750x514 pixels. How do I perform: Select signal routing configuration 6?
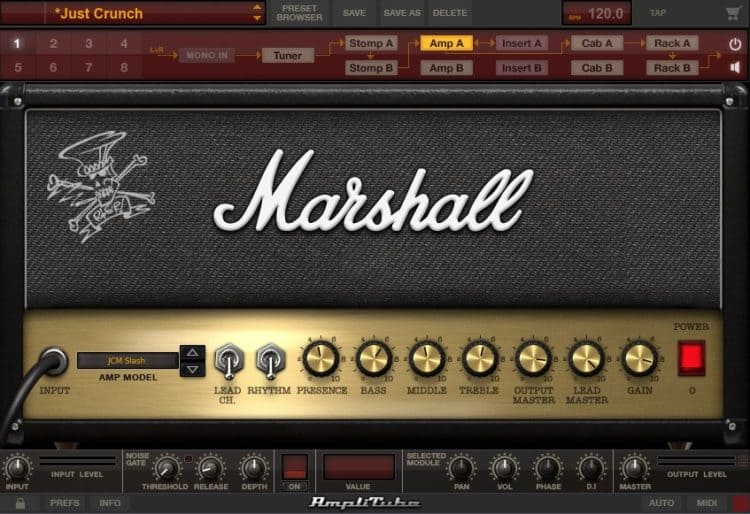pos(53,67)
